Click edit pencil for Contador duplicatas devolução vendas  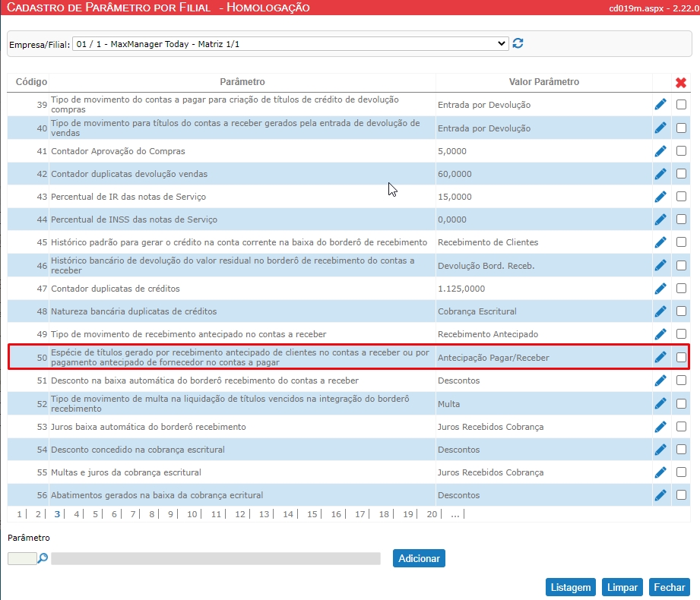tap(660, 174)
